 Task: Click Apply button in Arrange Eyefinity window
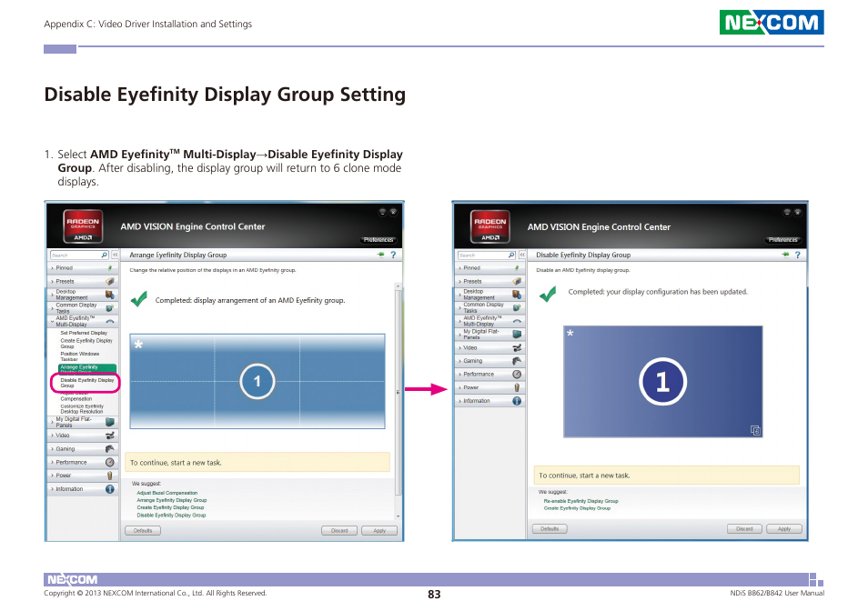click(379, 530)
